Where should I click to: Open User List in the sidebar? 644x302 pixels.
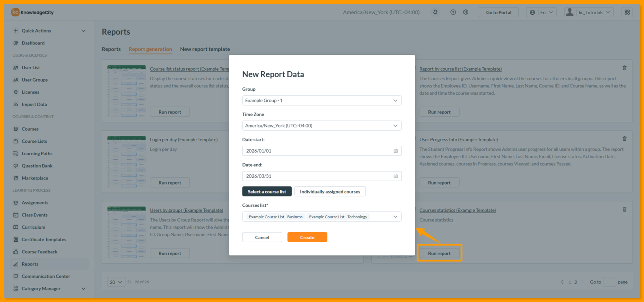(31, 68)
